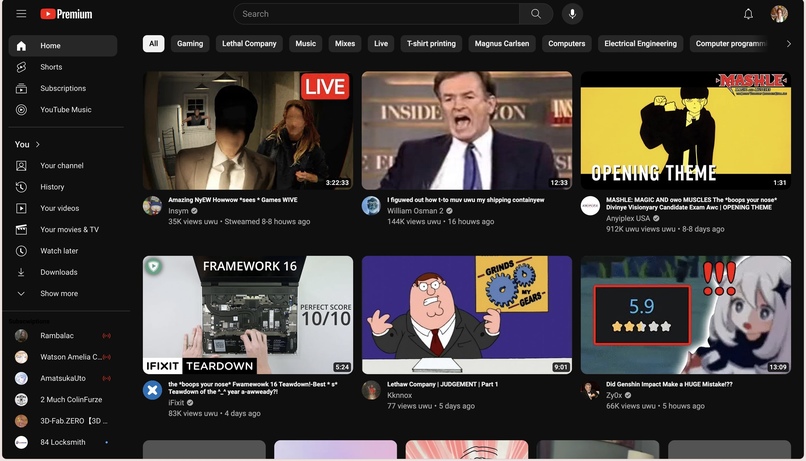Go to Insym channel name
806x461 pixels.
point(178,211)
